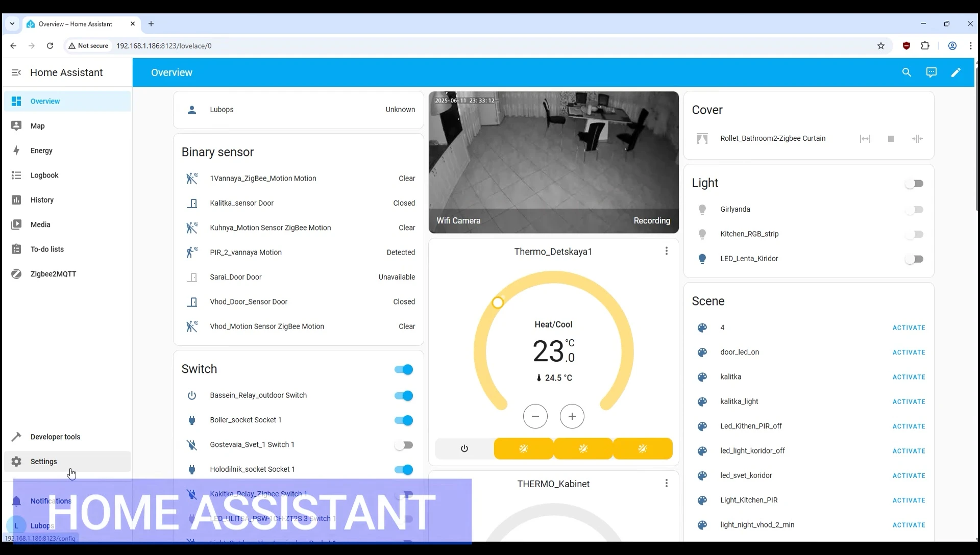Click the palette icon for scene kalitka
The width and height of the screenshot is (980, 555).
pos(702,377)
